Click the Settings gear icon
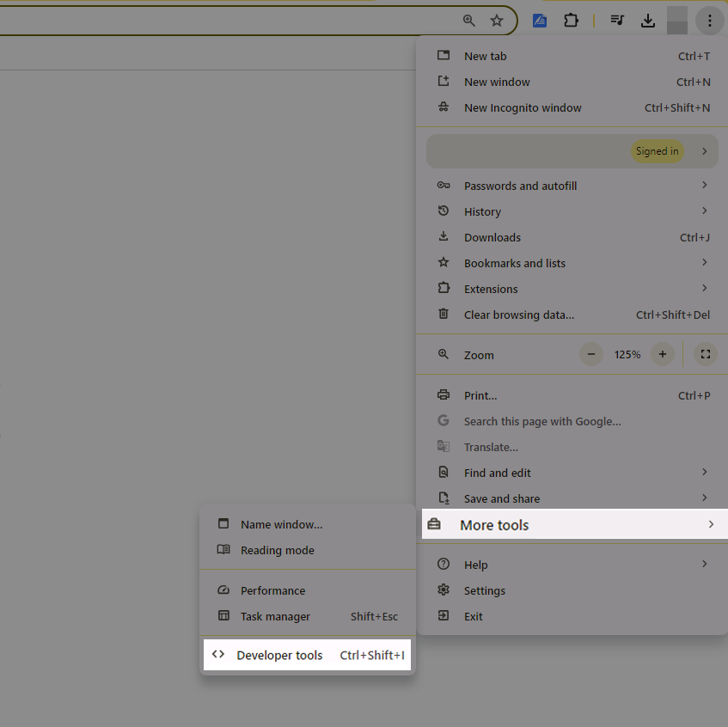728x727 pixels. [x=444, y=590]
